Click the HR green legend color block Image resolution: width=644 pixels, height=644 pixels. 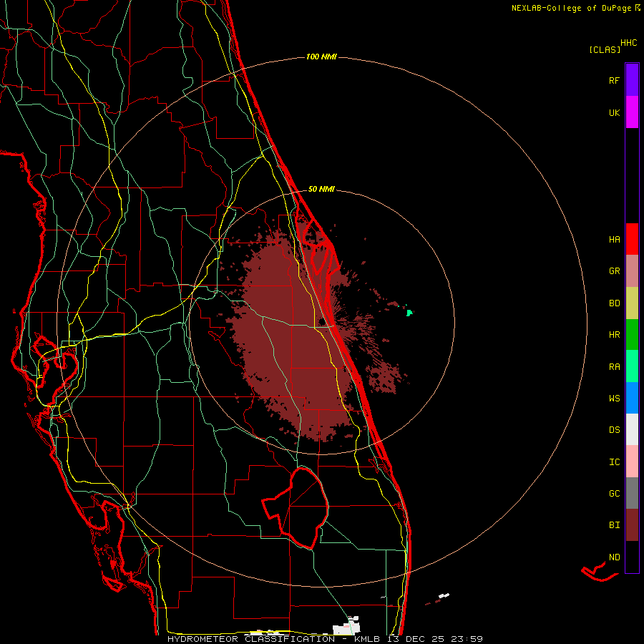[632, 335]
